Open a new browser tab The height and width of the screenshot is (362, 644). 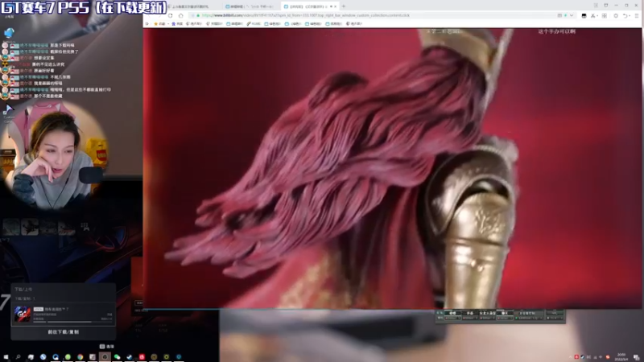point(344,6)
